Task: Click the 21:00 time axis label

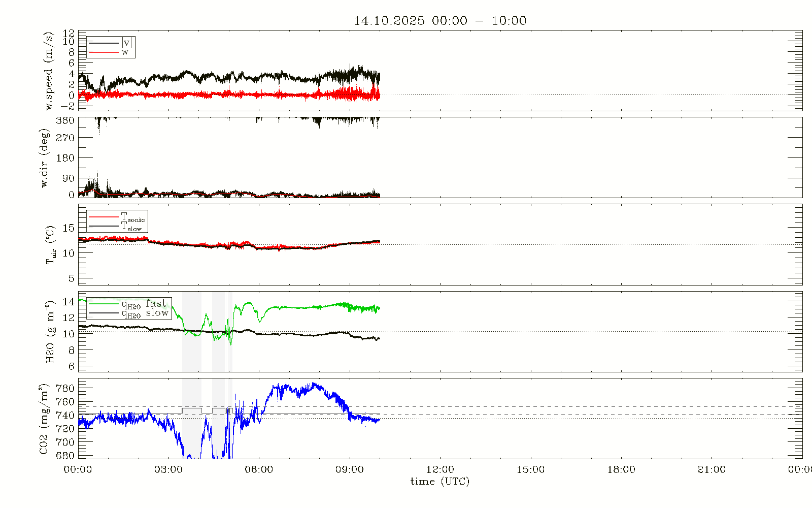Action: pyautogui.click(x=712, y=470)
